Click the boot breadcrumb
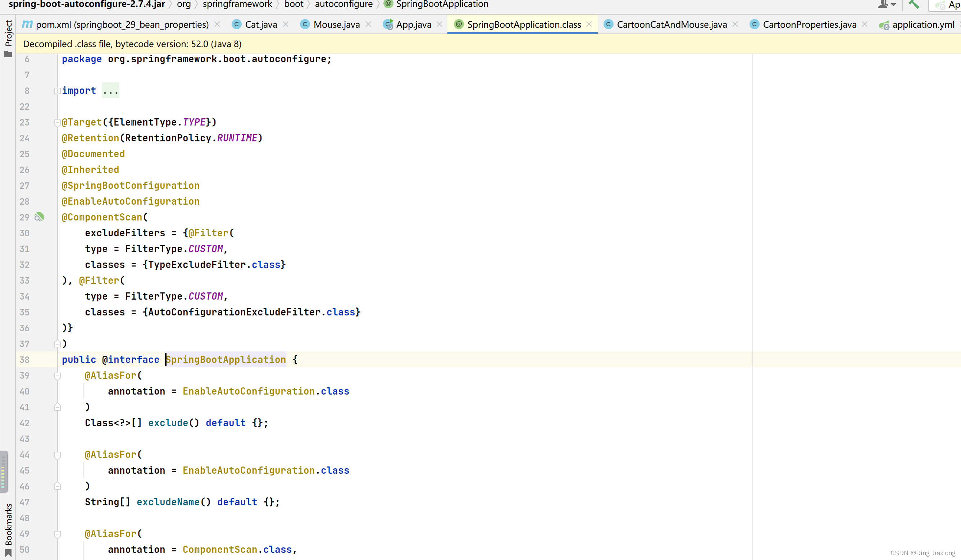Viewport: 961px width, 560px height. click(293, 4)
